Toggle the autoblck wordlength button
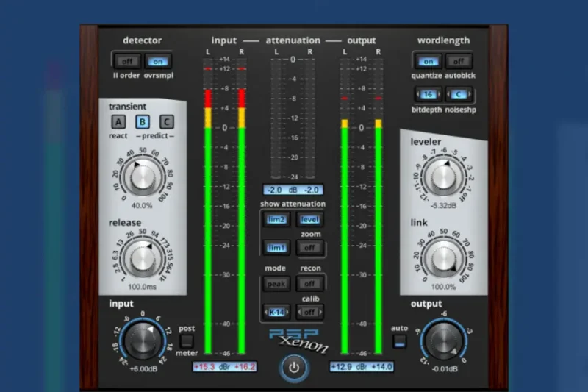 (458, 62)
